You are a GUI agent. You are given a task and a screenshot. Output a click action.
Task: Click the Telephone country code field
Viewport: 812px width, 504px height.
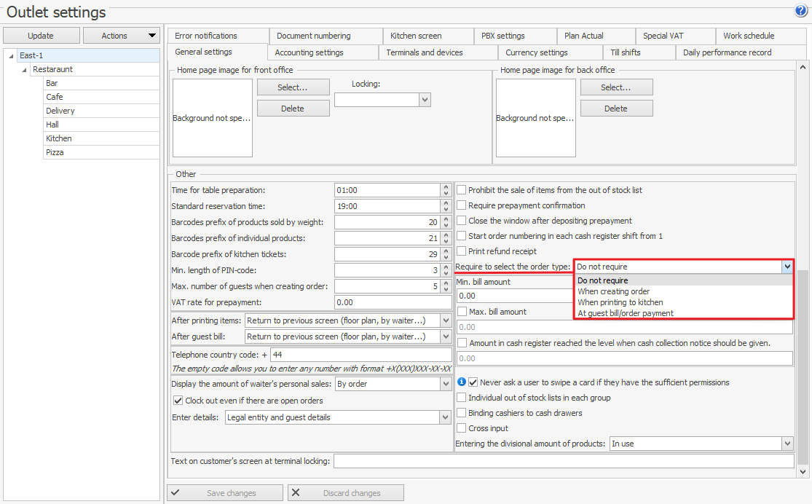coord(360,355)
